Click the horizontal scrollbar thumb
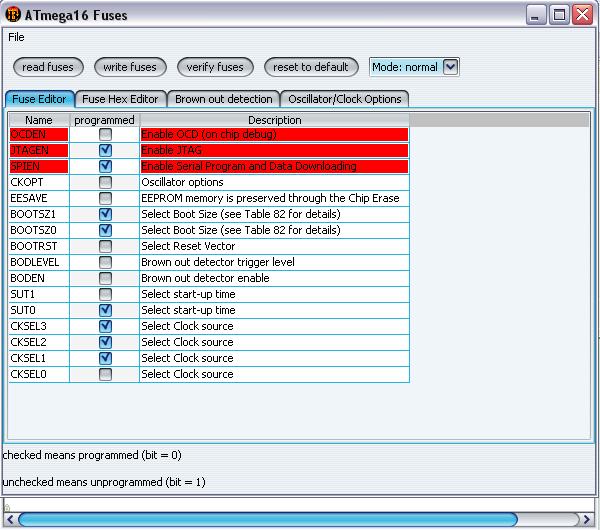 pyautogui.click(x=268, y=520)
